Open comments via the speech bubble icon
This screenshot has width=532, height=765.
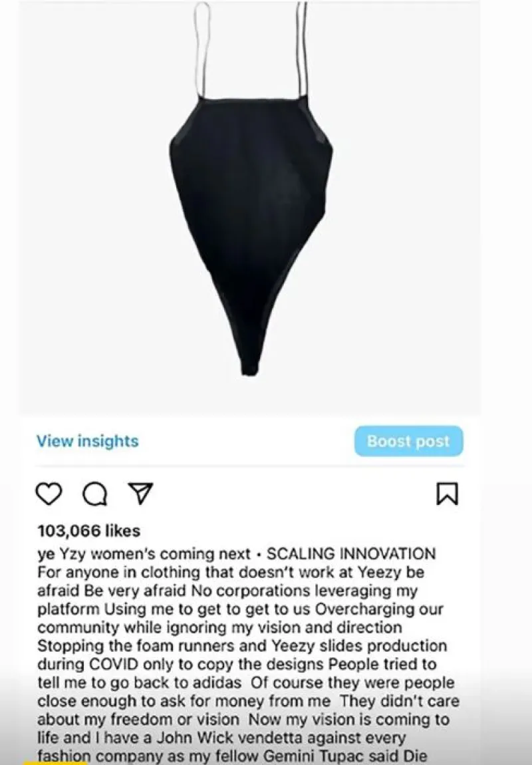[x=94, y=494]
